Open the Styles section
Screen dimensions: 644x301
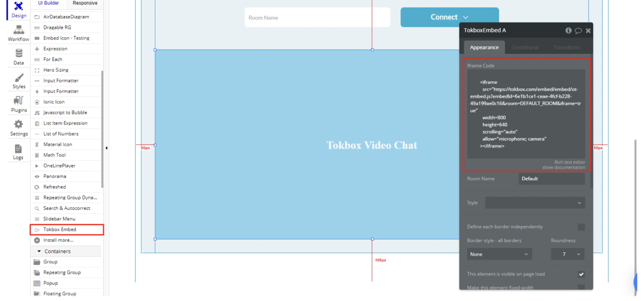(19, 81)
